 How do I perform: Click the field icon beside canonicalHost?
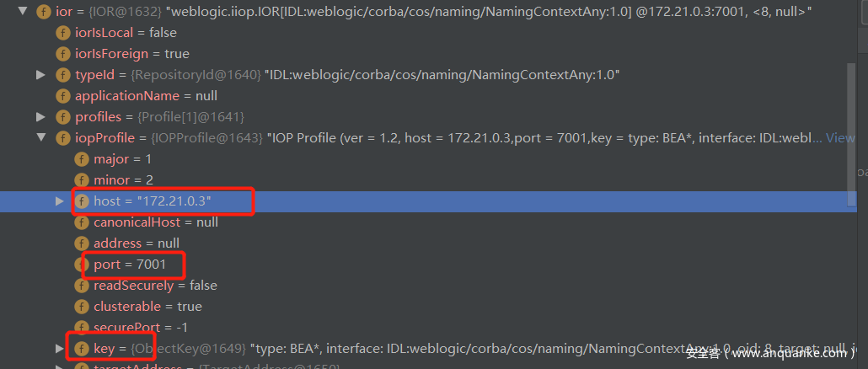coord(81,222)
